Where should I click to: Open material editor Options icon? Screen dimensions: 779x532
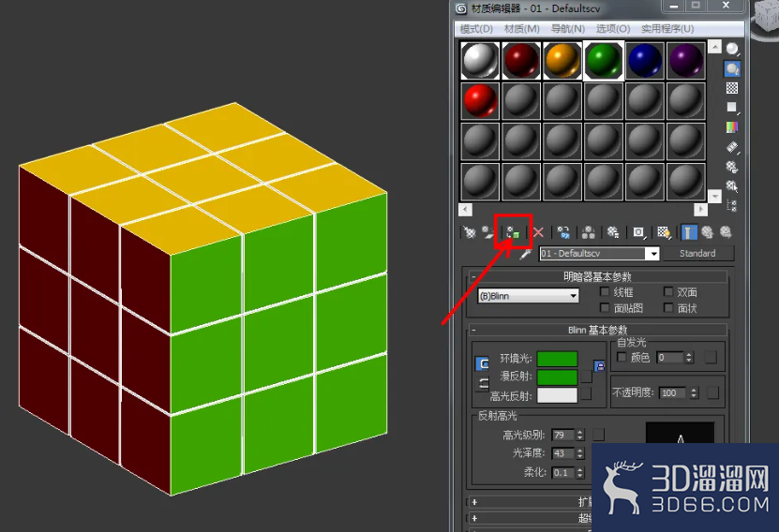732,167
